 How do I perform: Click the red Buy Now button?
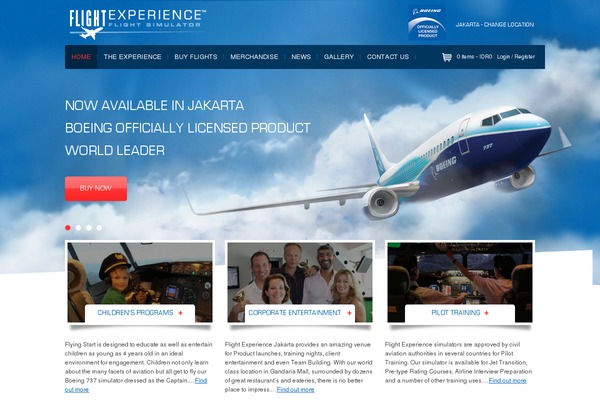click(96, 188)
